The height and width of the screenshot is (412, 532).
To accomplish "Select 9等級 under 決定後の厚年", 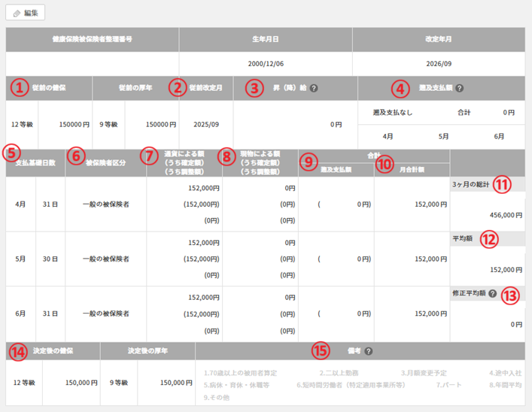I will click(x=119, y=383).
